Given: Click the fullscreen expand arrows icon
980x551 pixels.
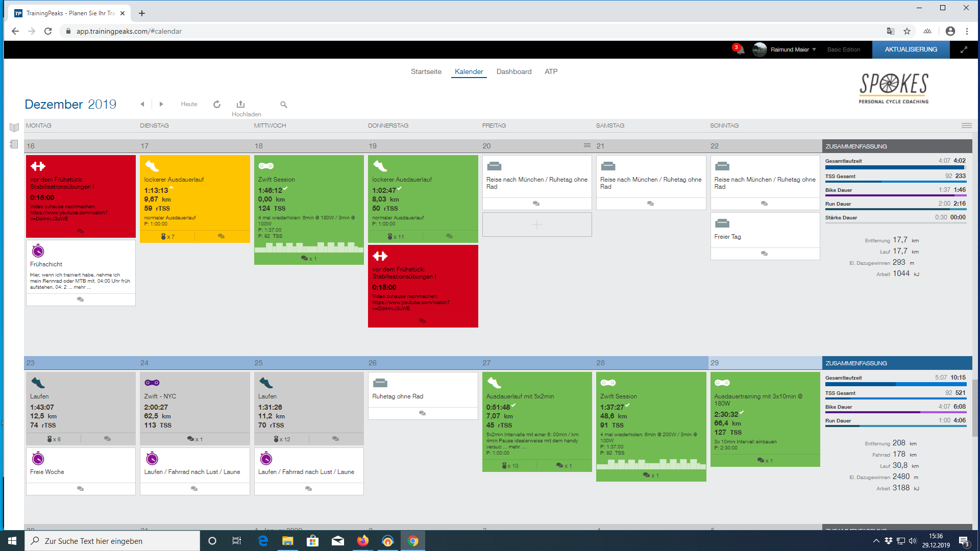Looking at the screenshot, I should point(964,49).
